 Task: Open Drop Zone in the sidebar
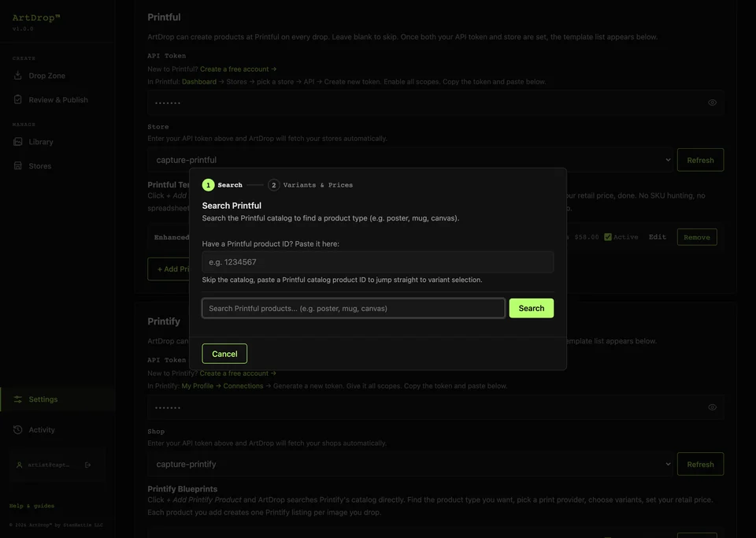tap(57, 76)
